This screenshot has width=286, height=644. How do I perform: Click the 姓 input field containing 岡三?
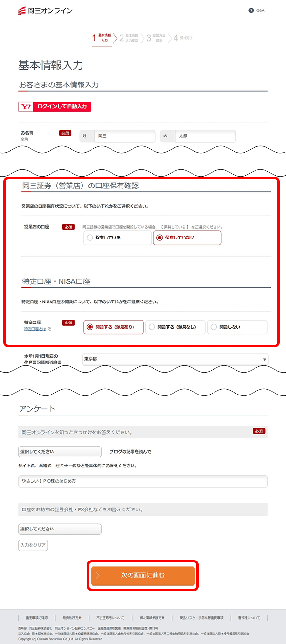point(125,136)
